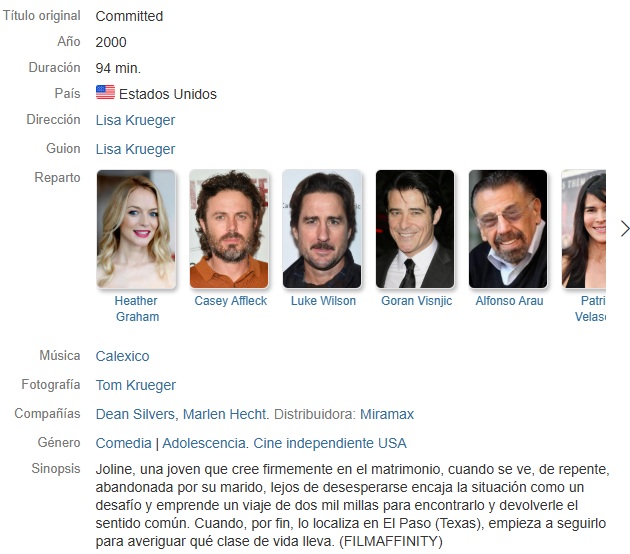The height and width of the screenshot is (554, 630).
Task: Open the partially visible Patricia Velasquez photo
Action: 584,229
